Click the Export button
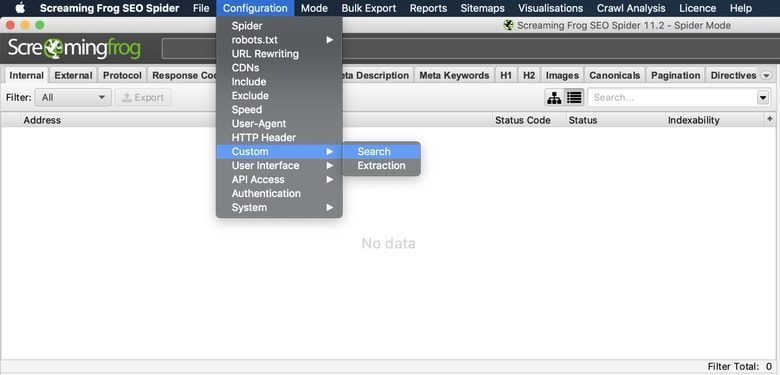The height and width of the screenshot is (375, 780). point(143,97)
